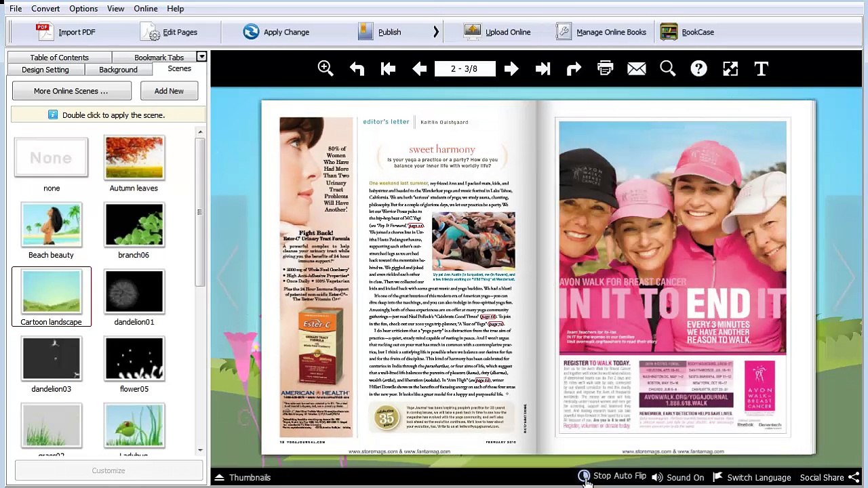The image size is (868, 488).
Task: Click the Add New scene button
Action: tap(169, 91)
